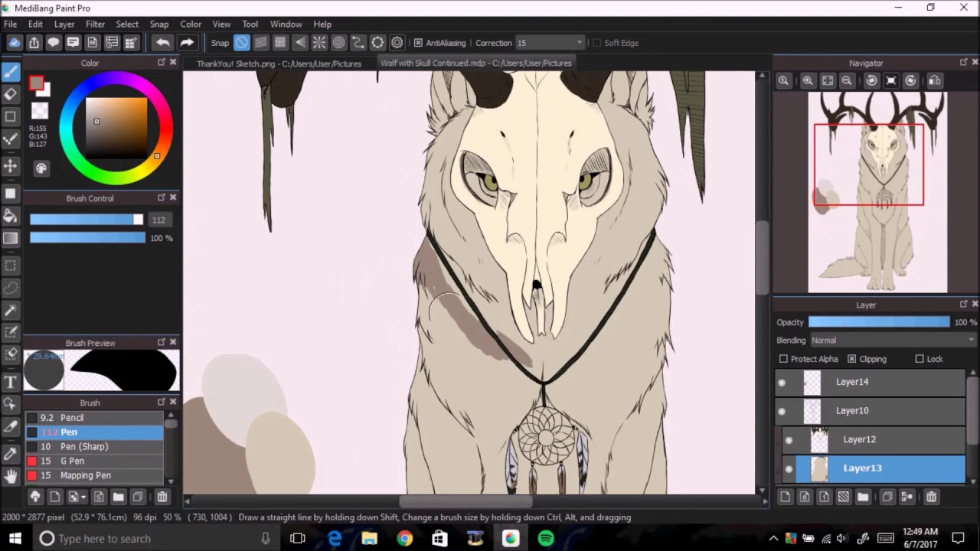This screenshot has height=551, width=980.
Task: Open Google Chrome from the taskbar
Action: (404, 539)
